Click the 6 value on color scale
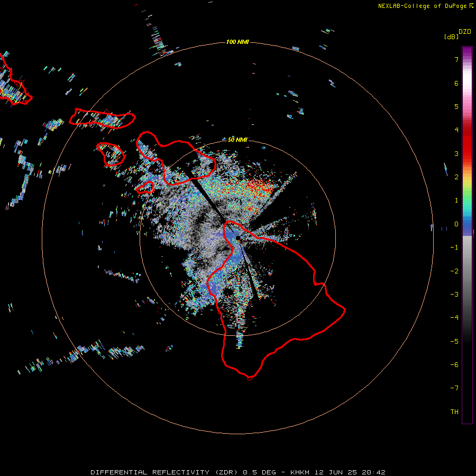476x476 pixels. pyautogui.click(x=456, y=83)
